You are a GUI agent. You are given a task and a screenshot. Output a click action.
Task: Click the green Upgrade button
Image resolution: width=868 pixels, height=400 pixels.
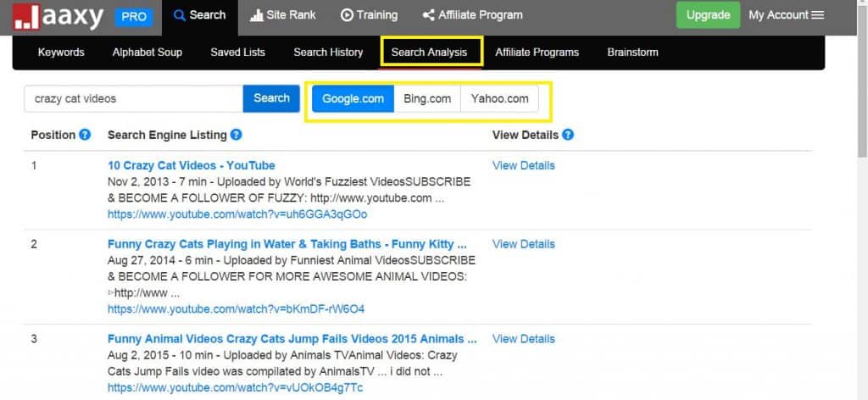point(708,15)
